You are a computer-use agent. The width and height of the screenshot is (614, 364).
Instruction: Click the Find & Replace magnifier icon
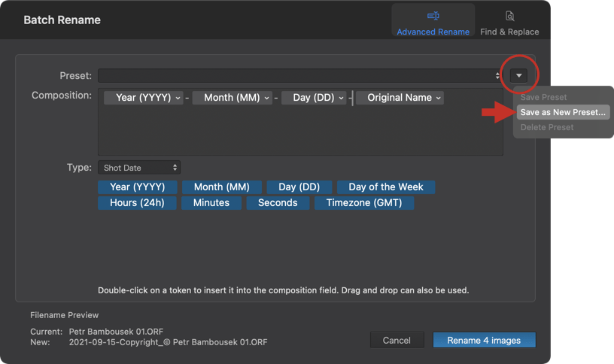pyautogui.click(x=509, y=16)
